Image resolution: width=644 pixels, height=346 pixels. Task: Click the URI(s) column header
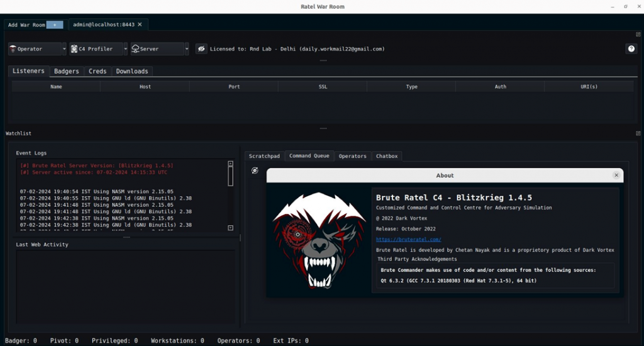589,87
